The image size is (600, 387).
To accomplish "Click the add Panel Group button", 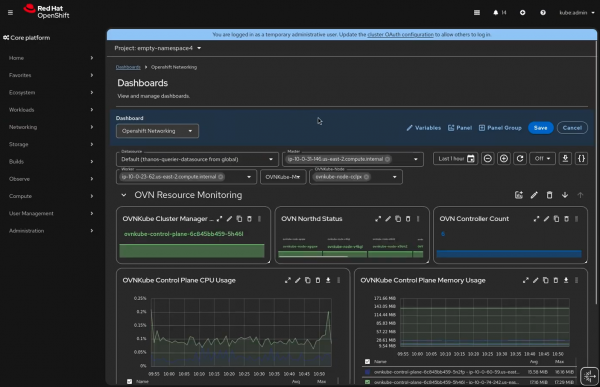I will coord(500,128).
